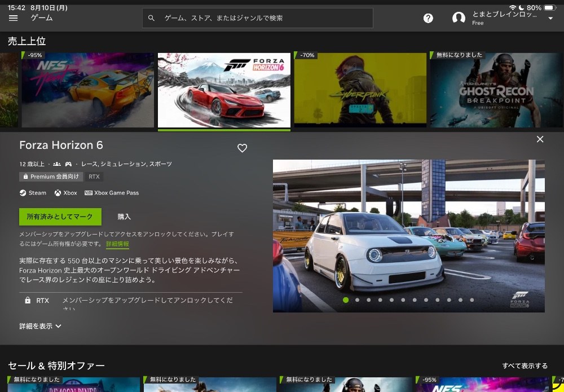Viewport: 564px width, 392px height.
Task: Add Forza Horizon 6 to wishlist heart
Action: [x=242, y=148]
